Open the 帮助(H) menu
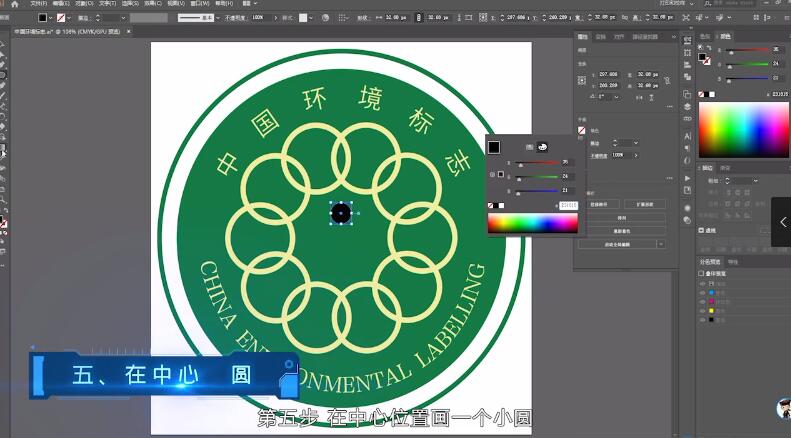This screenshot has height=438, width=791. pos(224,4)
